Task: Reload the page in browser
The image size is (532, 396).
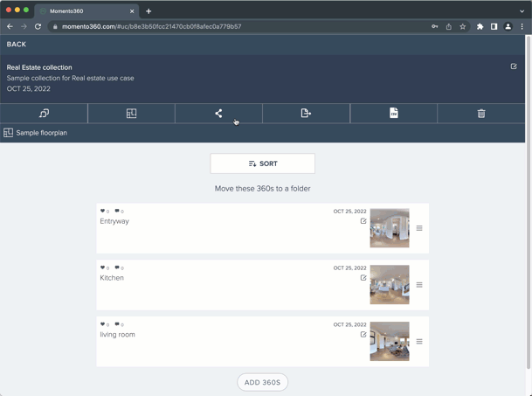Action: pyautogui.click(x=38, y=26)
